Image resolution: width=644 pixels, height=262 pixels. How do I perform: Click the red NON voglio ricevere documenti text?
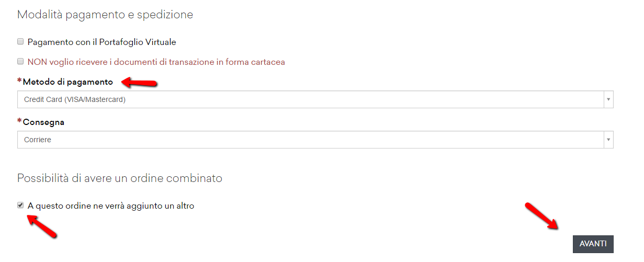(x=156, y=62)
